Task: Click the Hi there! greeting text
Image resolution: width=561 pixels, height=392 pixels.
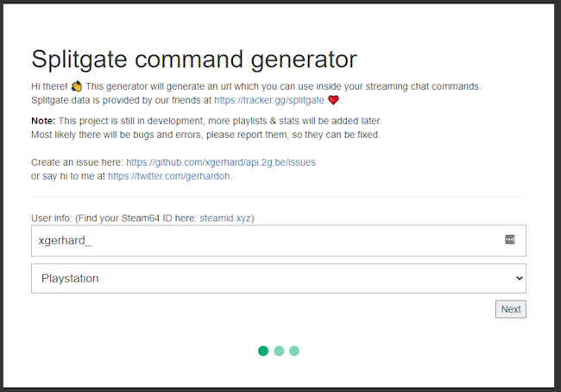Action: point(49,86)
